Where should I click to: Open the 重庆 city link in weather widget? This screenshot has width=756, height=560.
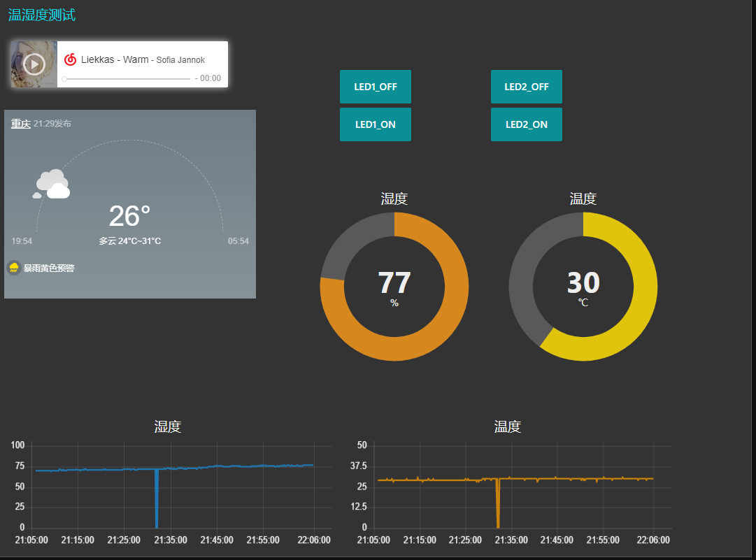pyautogui.click(x=21, y=124)
